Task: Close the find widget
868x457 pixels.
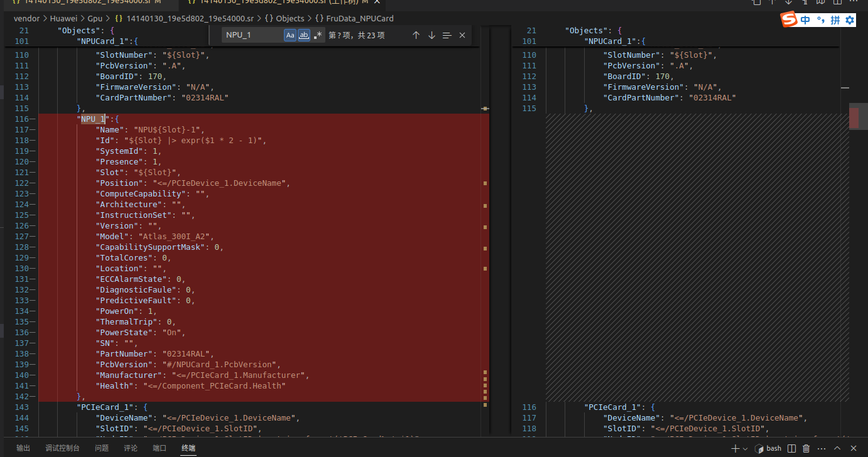Action: click(462, 35)
